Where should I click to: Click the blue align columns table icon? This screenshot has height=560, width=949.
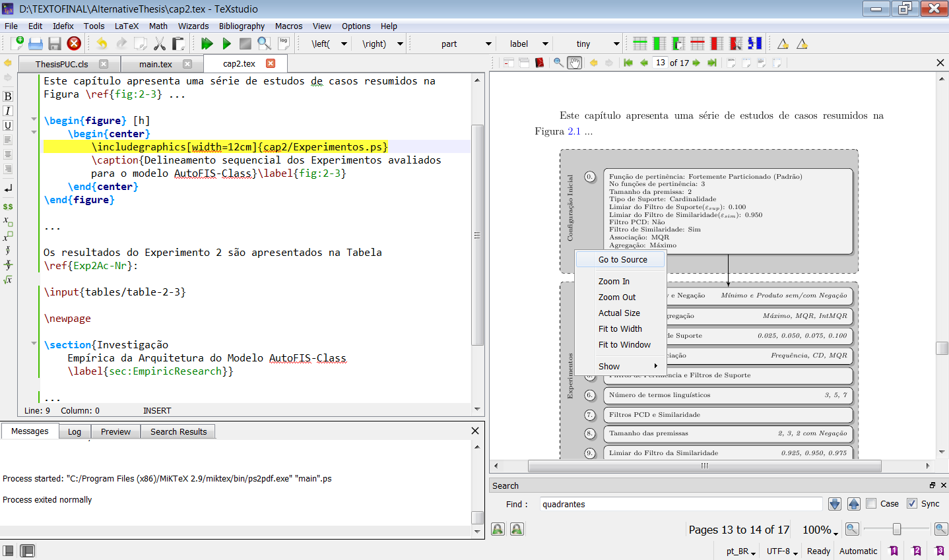coord(754,44)
